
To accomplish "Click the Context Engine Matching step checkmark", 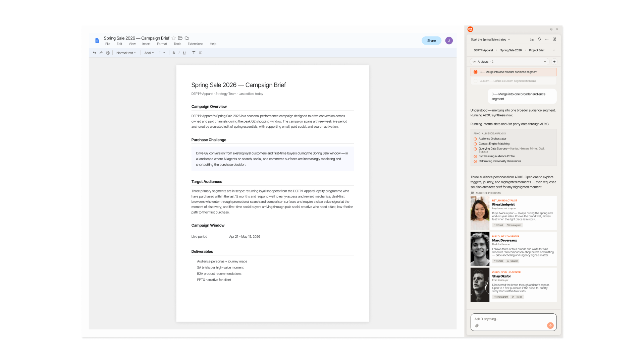I will point(475,144).
